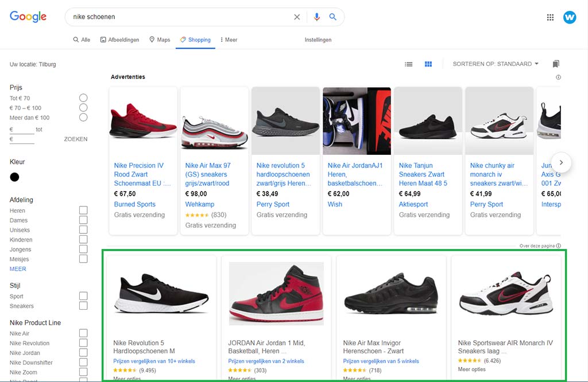Open Nike Sportswear AIR Monarch IV listing
588x382 pixels.
505,347
